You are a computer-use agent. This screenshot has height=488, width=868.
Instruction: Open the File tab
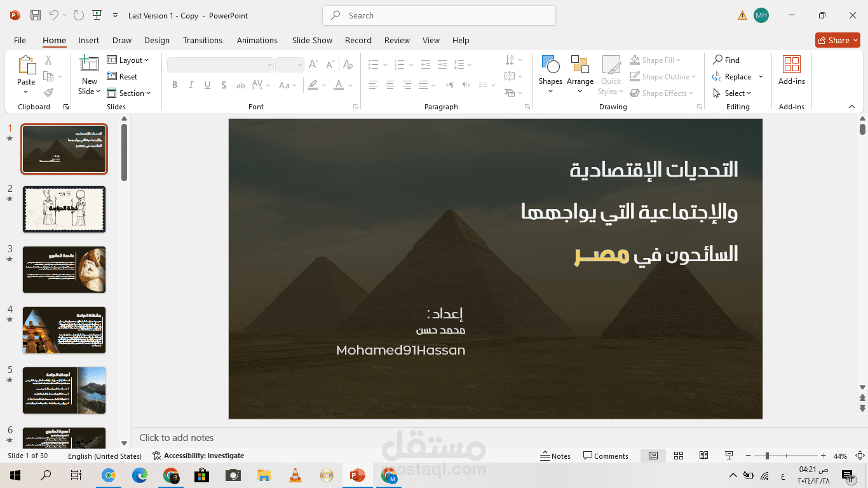tap(20, 40)
